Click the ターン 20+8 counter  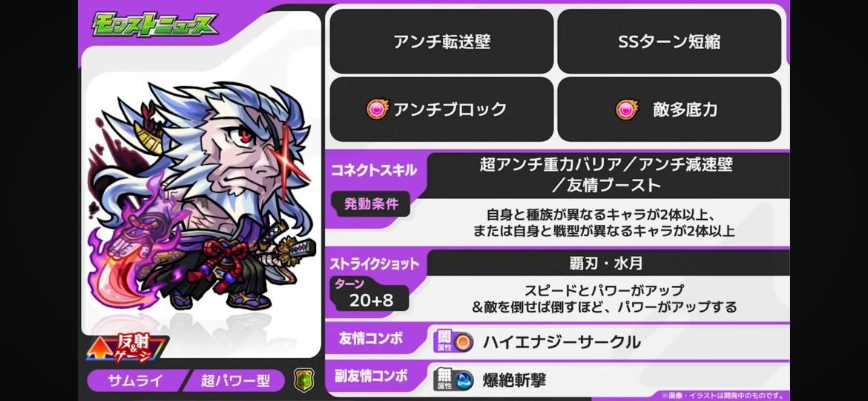pos(369,293)
